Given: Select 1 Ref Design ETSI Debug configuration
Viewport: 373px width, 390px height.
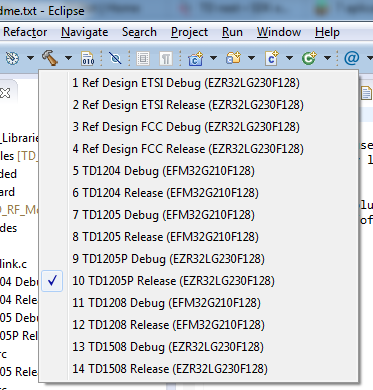Looking at the screenshot, I should click(199, 83).
